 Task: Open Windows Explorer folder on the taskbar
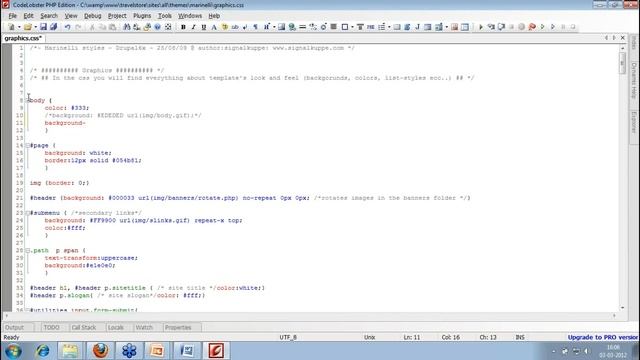70,351
